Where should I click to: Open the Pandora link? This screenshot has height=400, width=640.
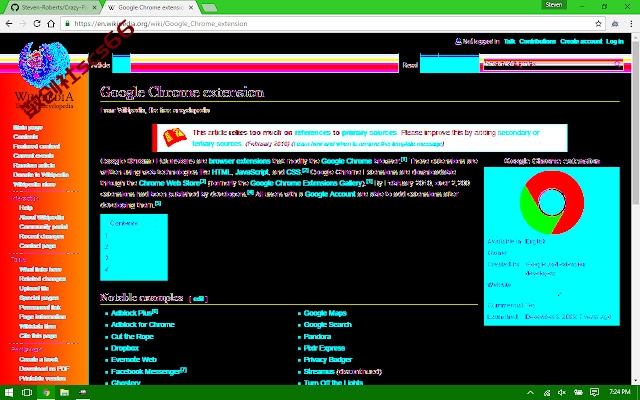coord(317,336)
